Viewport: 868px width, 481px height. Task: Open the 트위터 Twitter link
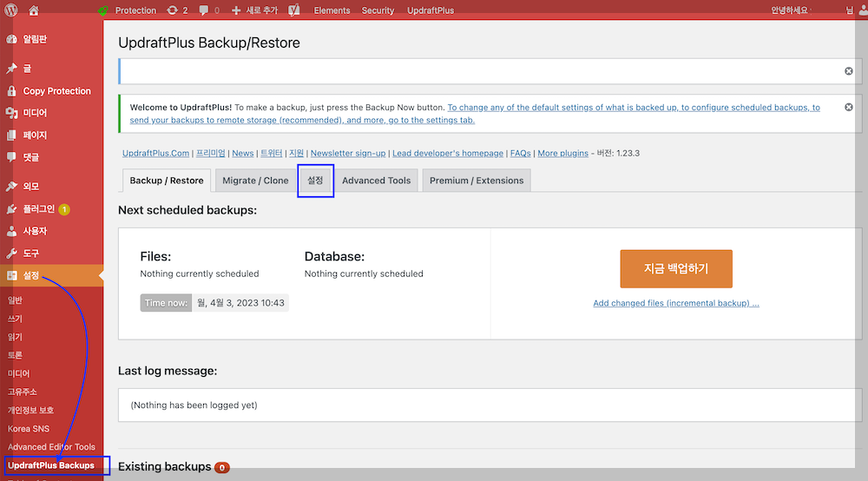[x=271, y=154]
